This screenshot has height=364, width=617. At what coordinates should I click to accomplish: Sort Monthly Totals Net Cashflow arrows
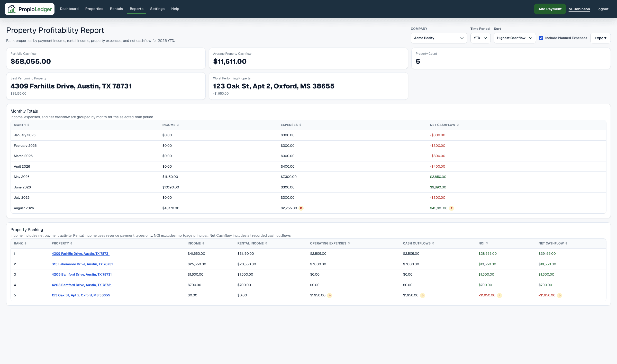coord(458,125)
